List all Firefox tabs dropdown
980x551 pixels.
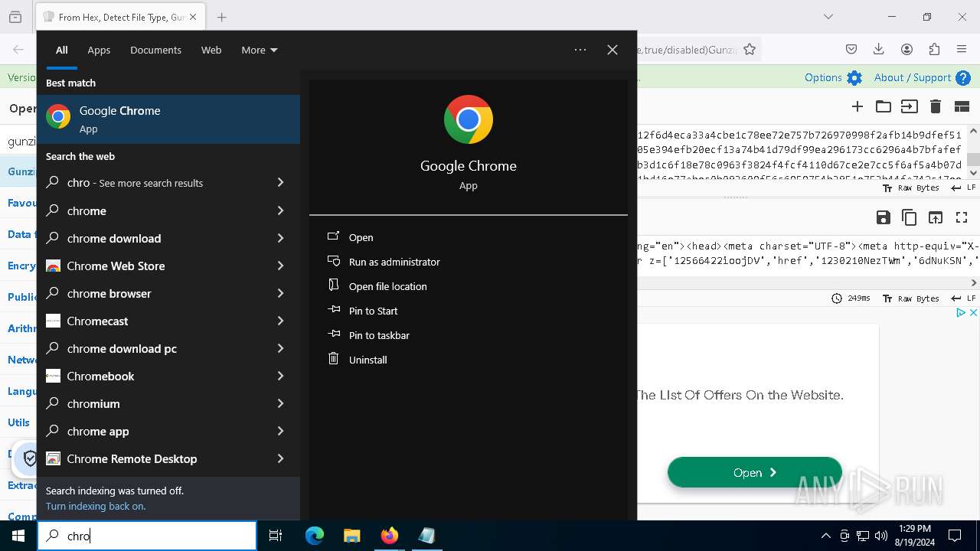828,17
